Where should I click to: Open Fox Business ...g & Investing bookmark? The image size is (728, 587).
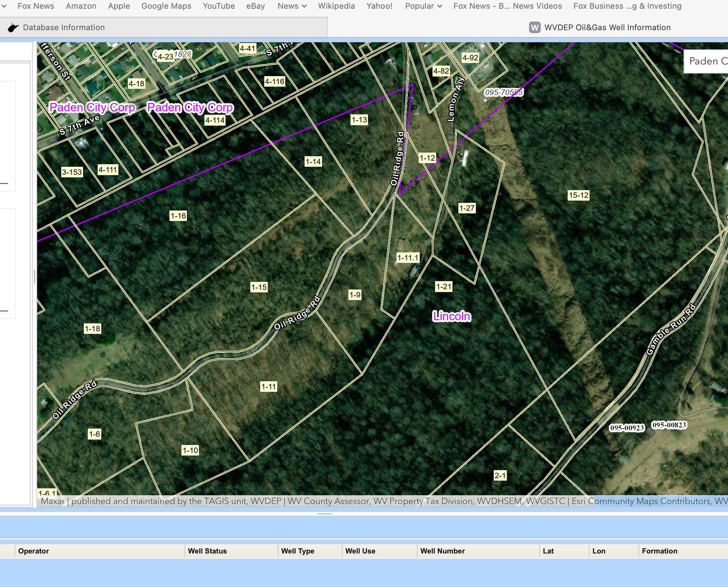[x=627, y=6]
